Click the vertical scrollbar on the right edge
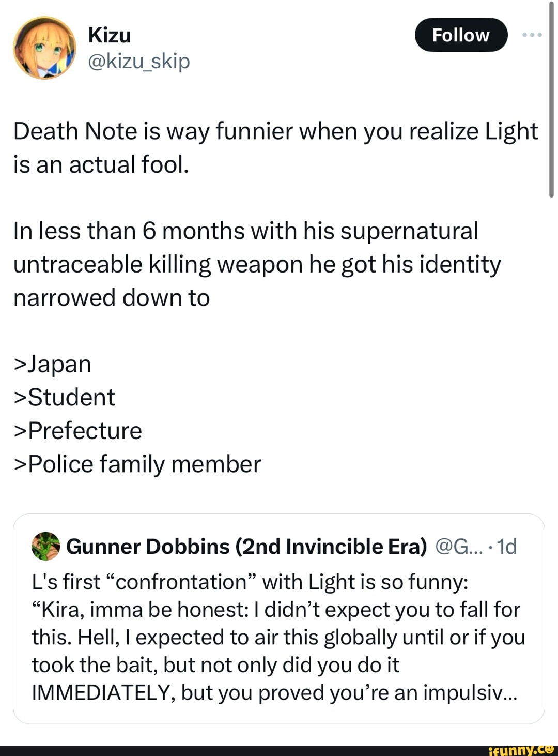The width and height of the screenshot is (558, 756). pyautogui.click(x=551, y=98)
